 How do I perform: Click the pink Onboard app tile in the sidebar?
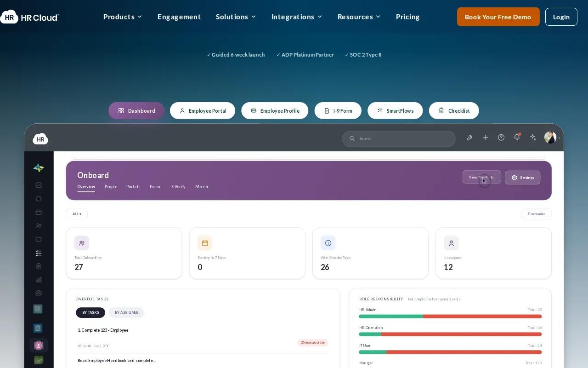[39, 345]
